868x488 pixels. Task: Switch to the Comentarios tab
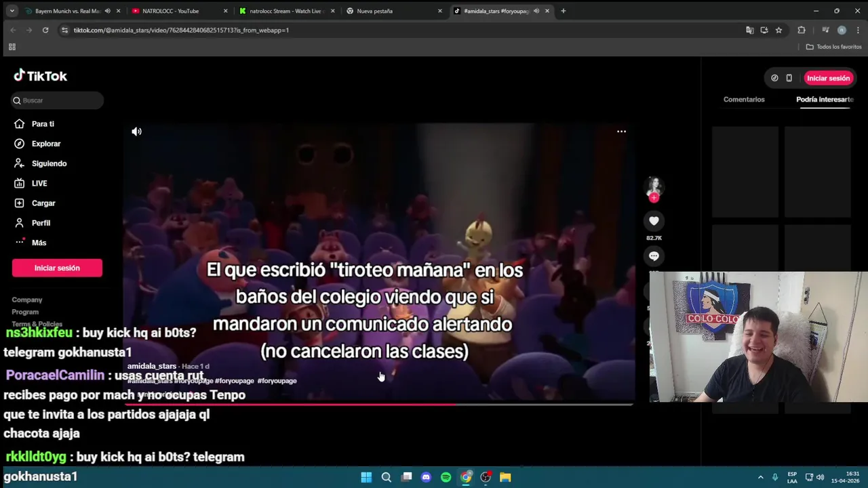click(x=744, y=100)
